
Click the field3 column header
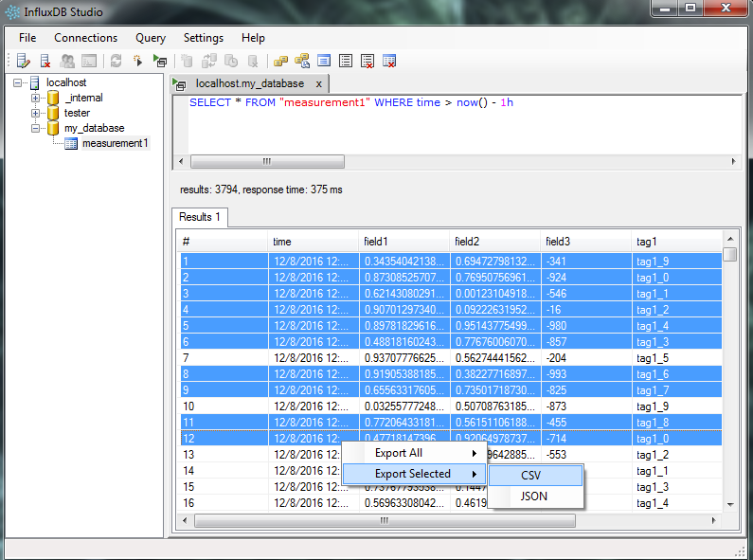point(586,242)
